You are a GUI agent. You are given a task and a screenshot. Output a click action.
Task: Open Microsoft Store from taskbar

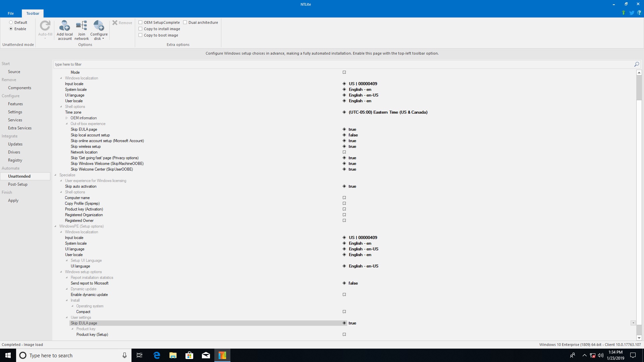pyautogui.click(x=190, y=355)
